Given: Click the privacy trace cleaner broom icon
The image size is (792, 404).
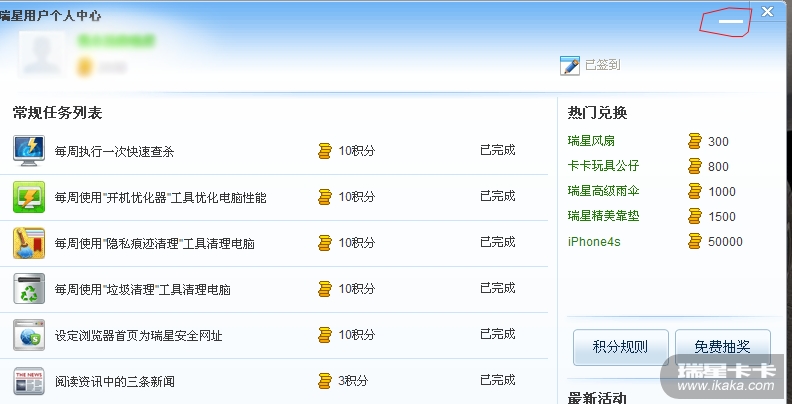Looking at the screenshot, I should (x=29, y=243).
